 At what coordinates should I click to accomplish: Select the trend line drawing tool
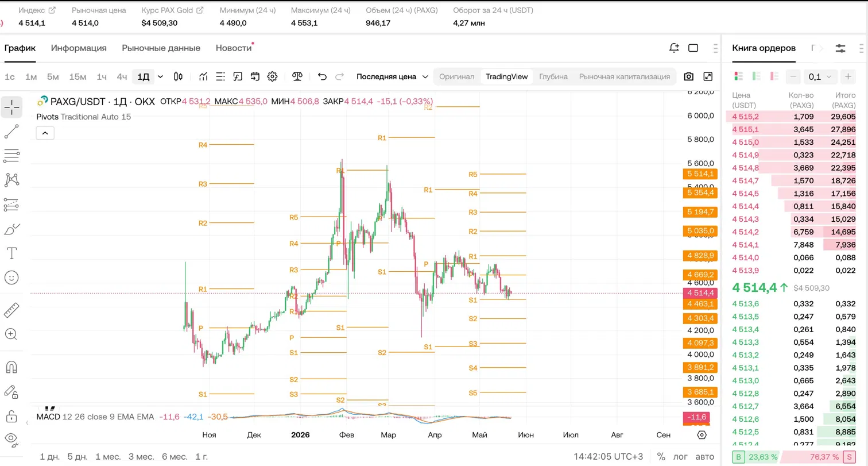pyautogui.click(x=11, y=132)
